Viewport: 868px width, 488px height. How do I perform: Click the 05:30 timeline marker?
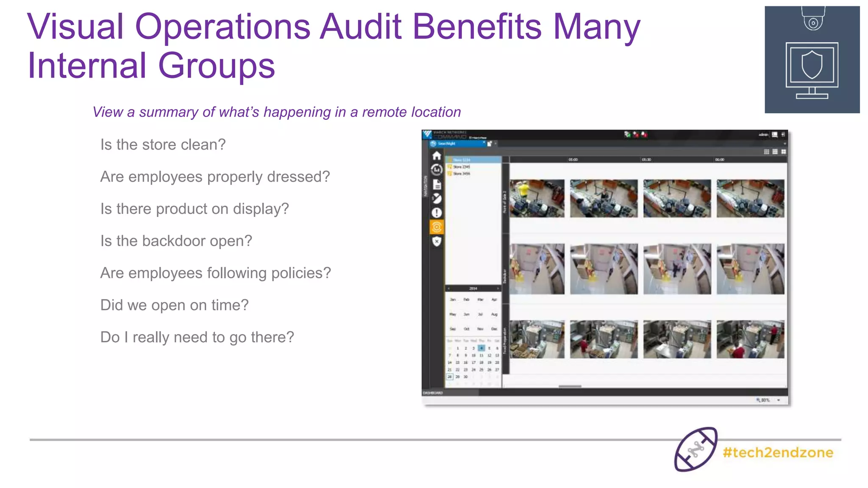click(x=646, y=160)
